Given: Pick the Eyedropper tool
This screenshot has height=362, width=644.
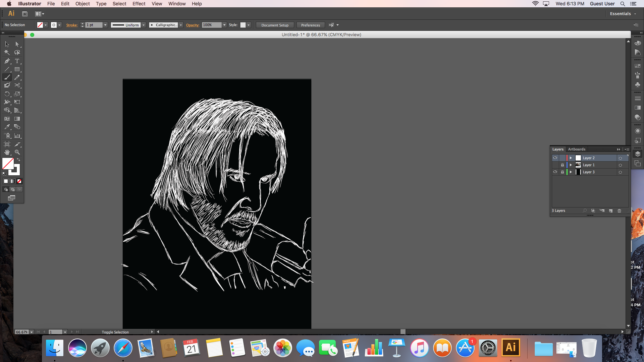Looking at the screenshot, I should point(7,127).
